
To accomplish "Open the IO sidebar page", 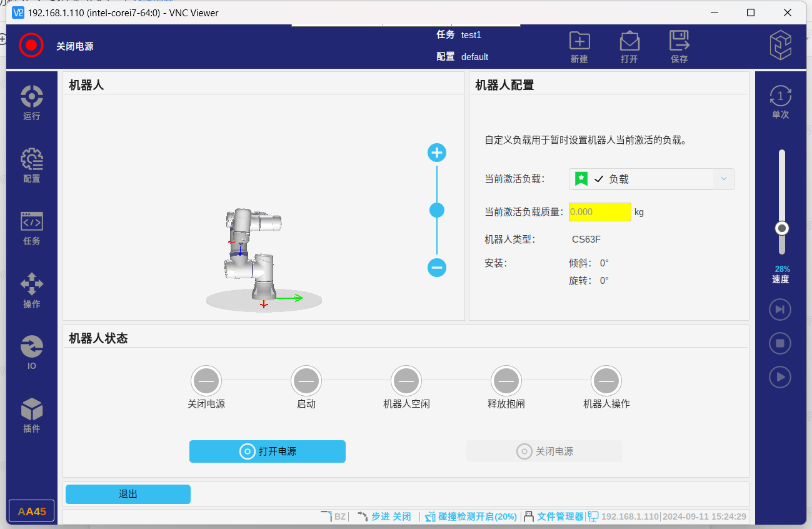I will click(x=31, y=352).
